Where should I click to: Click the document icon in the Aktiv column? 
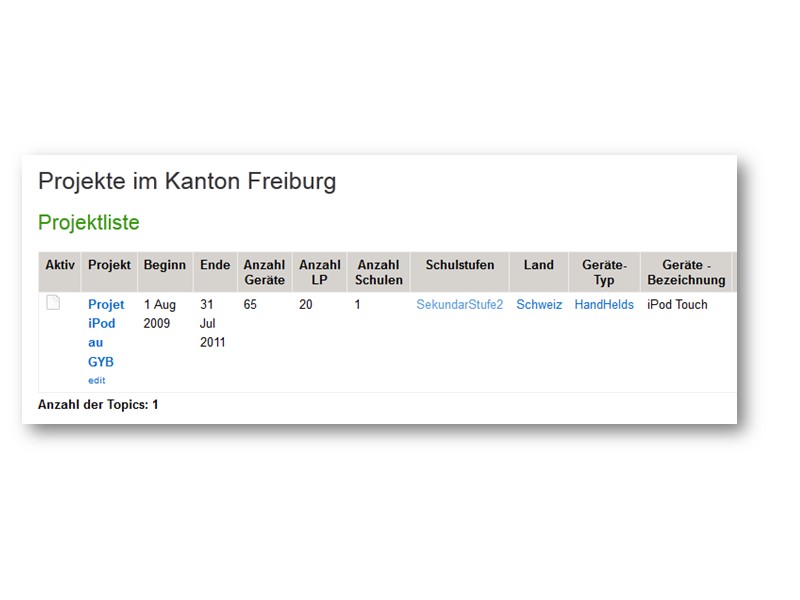53,303
